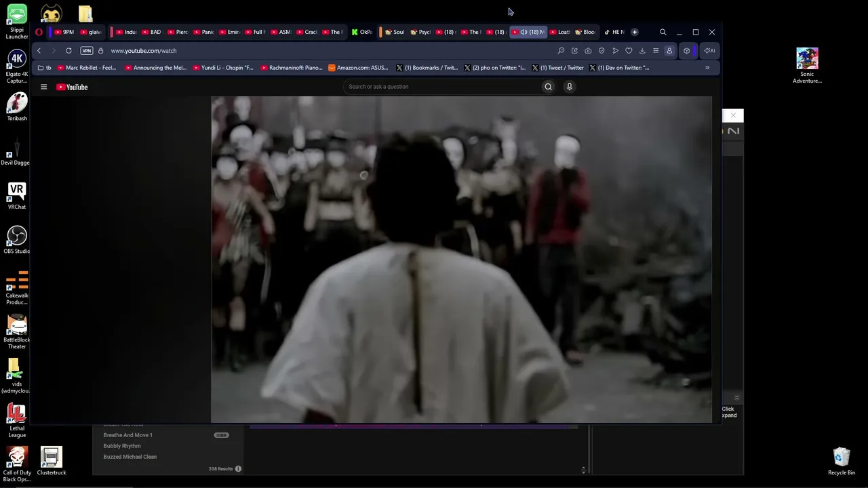This screenshot has width=868, height=488.
Task: Open the Opera edit/share page icon
Action: tap(574, 51)
